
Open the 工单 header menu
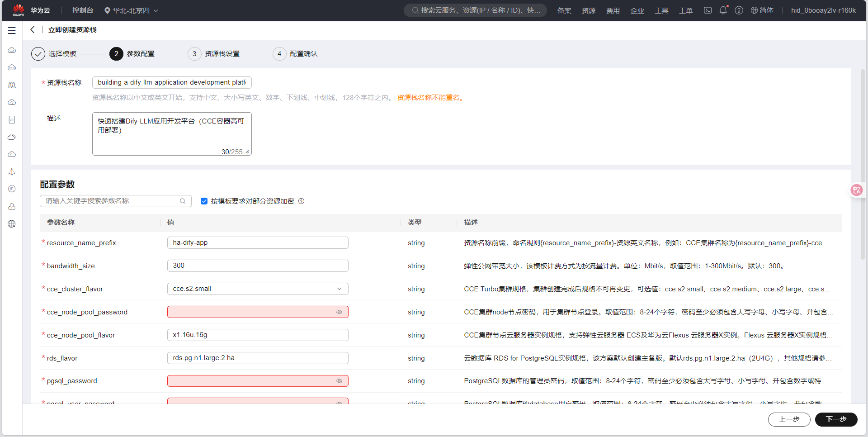tap(686, 10)
